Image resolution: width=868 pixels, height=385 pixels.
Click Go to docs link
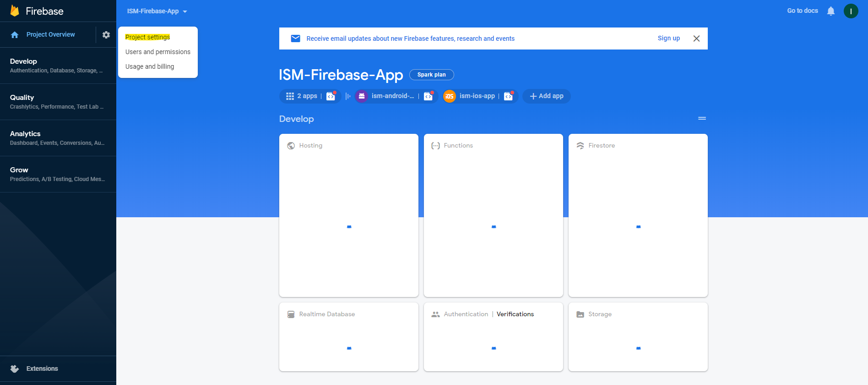pyautogui.click(x=803, y=11)
